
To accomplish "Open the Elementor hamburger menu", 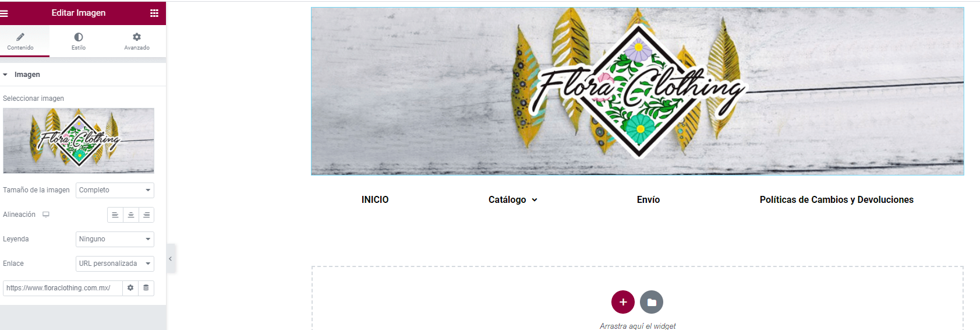I will click(4, 13).
